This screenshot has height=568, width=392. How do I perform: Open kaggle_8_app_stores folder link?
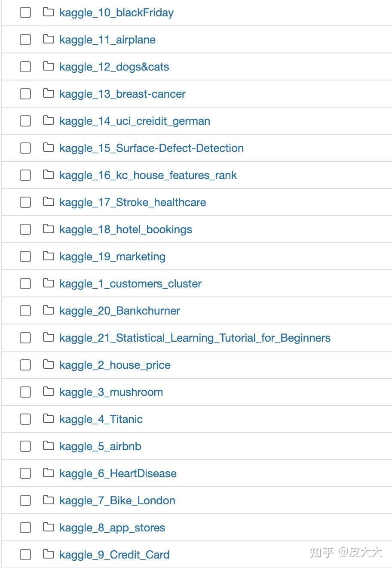[113, 528]
